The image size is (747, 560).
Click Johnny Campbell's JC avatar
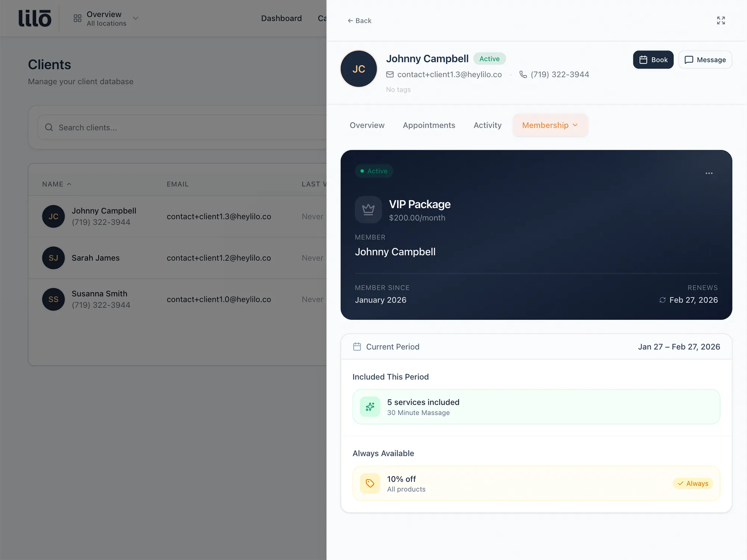pos(358,69)
